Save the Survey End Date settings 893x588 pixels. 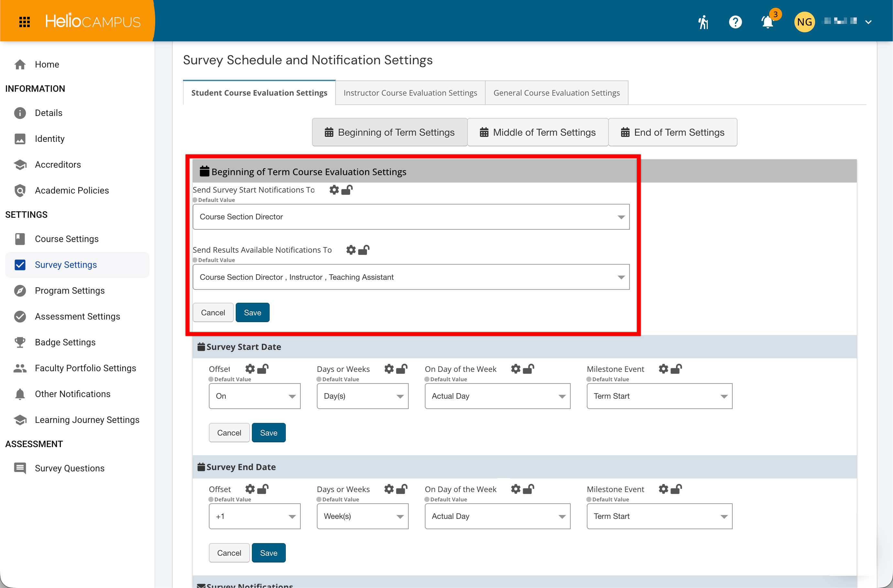pyautogui.click(x=269, y=553)
